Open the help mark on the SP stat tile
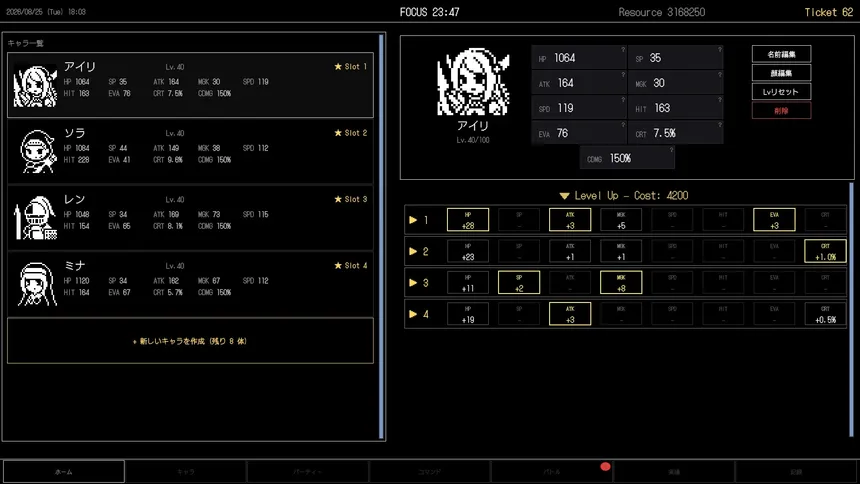Viewport: 860px width, 484px height. (719, 49)
